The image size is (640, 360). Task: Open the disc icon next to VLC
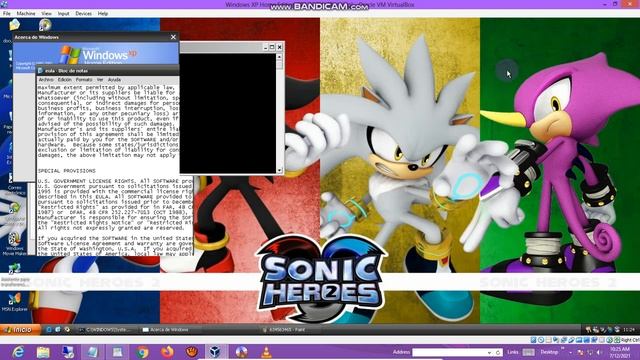[241, 352]
